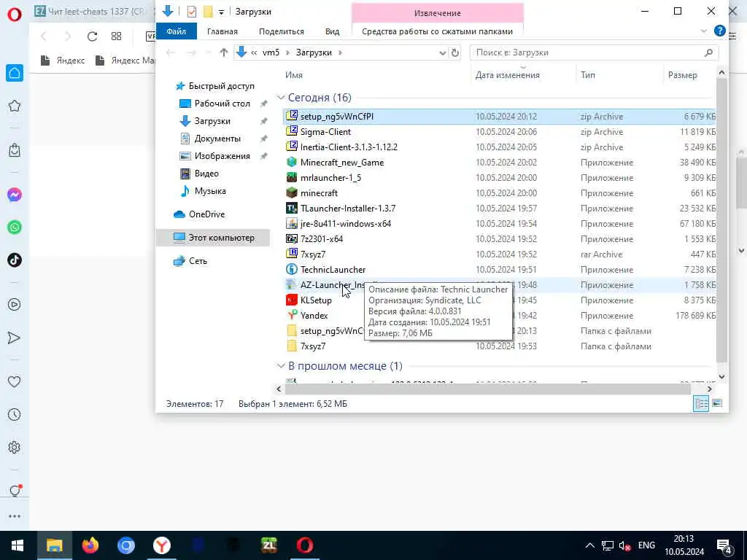
Task: Click the horizontal scrollbar in file list
Action: tap(487, 389)
